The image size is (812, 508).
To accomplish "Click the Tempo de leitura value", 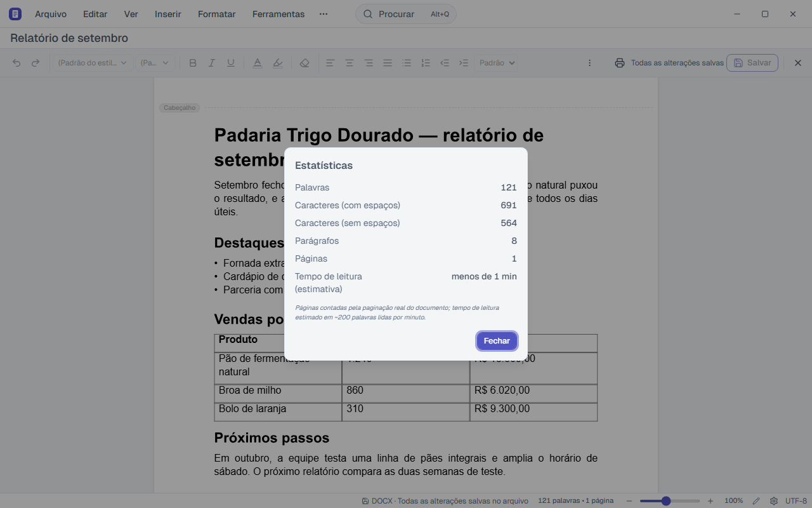I will (484, 276).
